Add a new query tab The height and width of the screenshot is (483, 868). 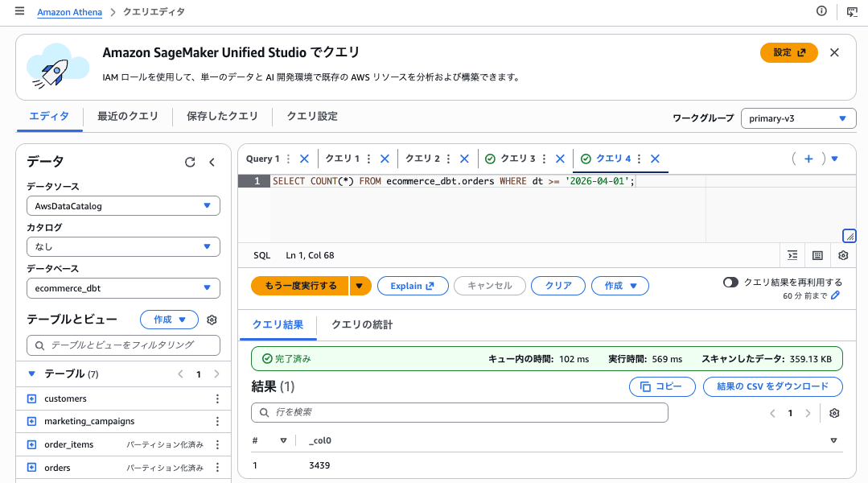[x=808, y=159]
